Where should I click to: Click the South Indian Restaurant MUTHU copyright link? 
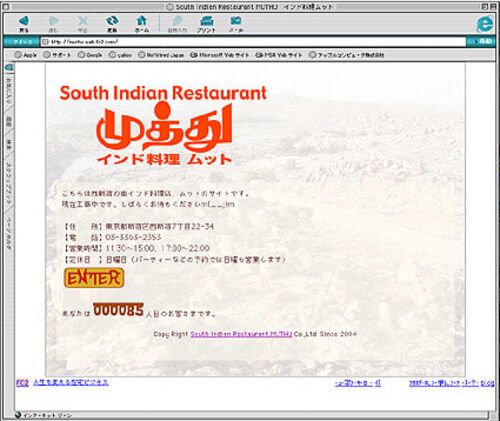click(241, 334)
